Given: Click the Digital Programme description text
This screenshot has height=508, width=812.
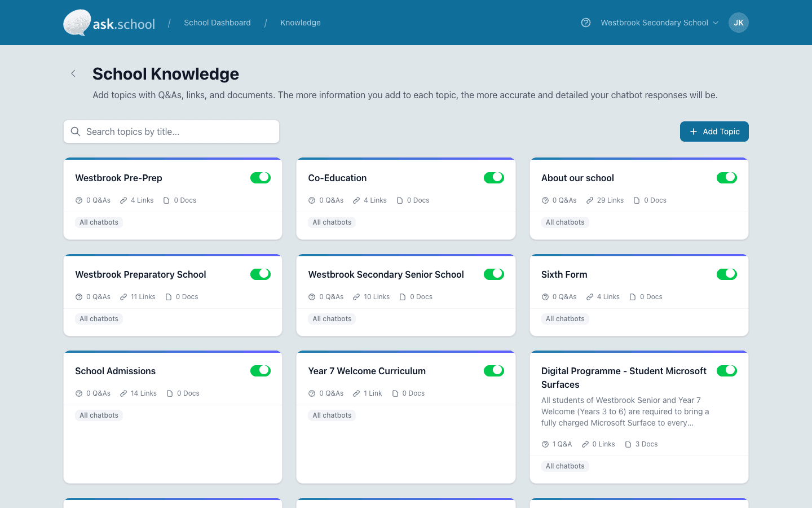Looking at the screenshot, I should (625, 411).
